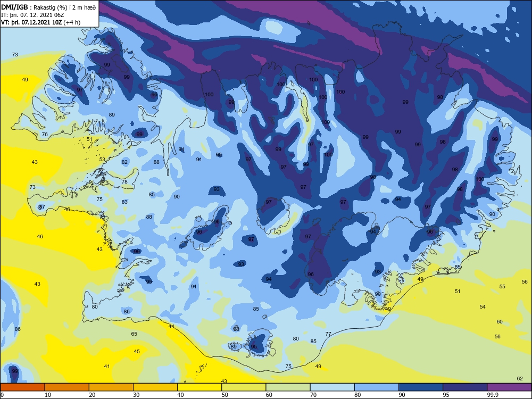Select the dark blue 90–95 legend swatch

pos(421,387)
